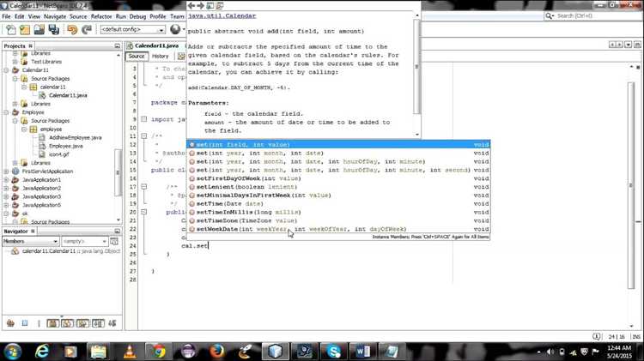The width and height of the screenshot is (644, 361).
Task: Open the default config dropdown
Action: (x=137, y=30)
